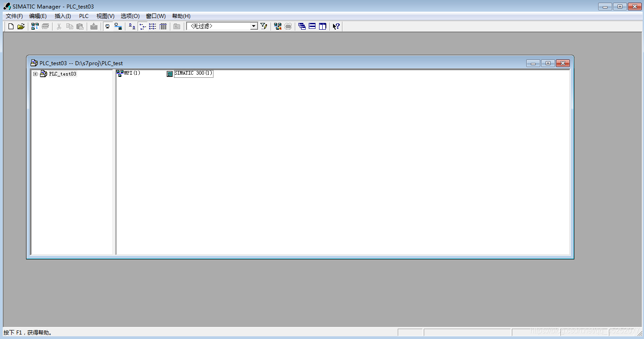Image resolution: width=644 pixels, height=339 pixels.
Task: Click the Up One Level folder icon
Action: [x=177, y=27]
